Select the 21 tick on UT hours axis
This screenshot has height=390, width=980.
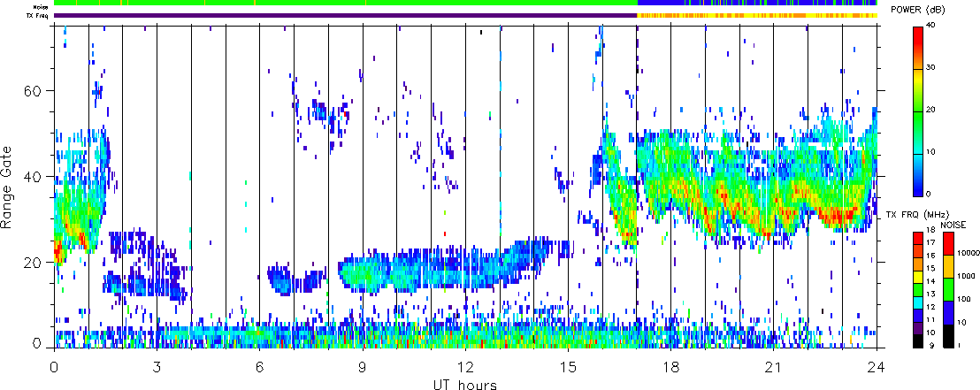[x=774, y=366]
